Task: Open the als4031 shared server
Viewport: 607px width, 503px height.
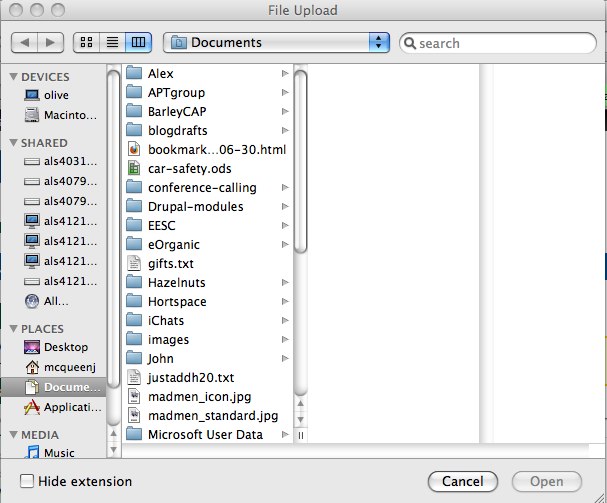Action: pos(60,161)
